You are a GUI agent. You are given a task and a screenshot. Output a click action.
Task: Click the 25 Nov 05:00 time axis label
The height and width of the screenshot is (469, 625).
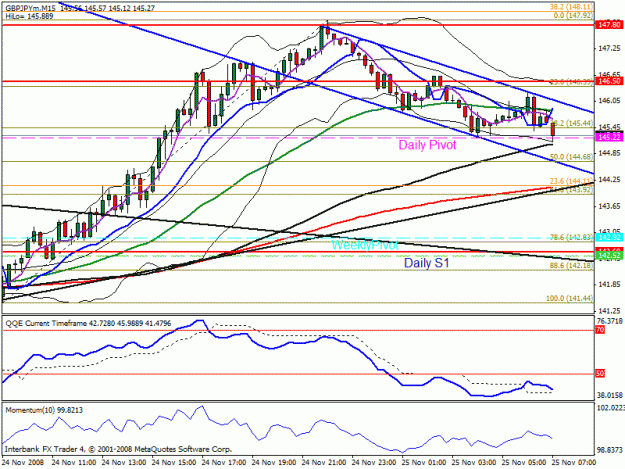[x=524, y=463]
